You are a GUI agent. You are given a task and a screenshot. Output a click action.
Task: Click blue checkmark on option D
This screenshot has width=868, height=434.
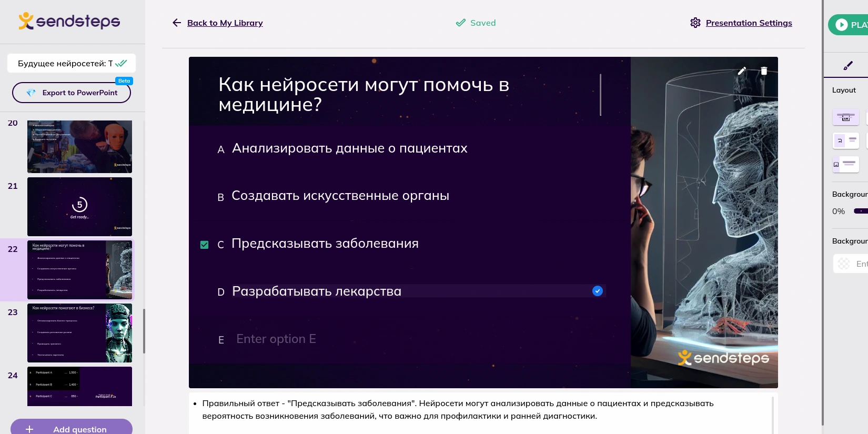597,291
